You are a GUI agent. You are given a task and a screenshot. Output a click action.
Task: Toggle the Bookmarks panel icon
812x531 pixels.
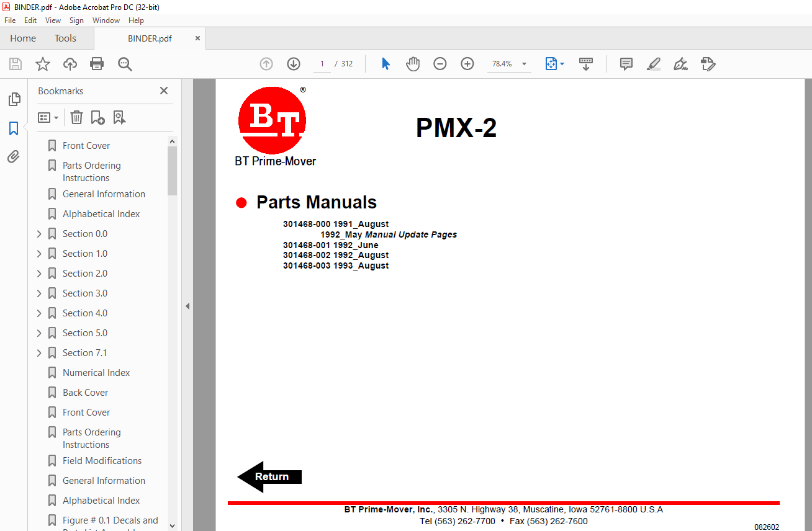(14, 128)
